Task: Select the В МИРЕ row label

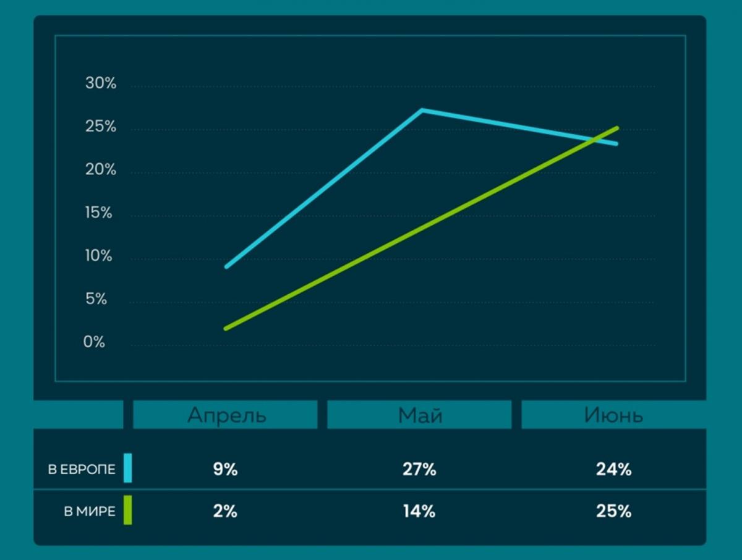Action: click(x=90, y=512)
